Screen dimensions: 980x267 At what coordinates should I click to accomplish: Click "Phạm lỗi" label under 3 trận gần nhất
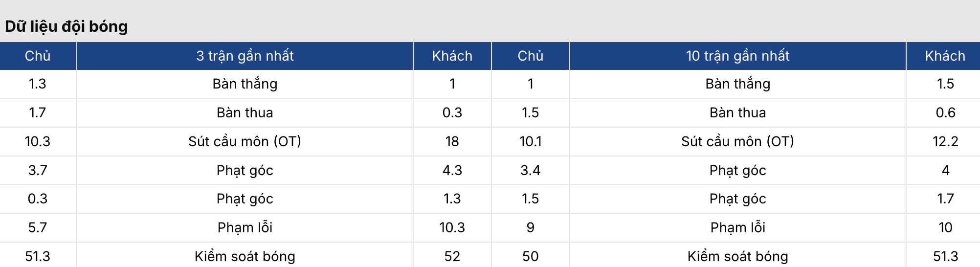click(x=245, y=227)
